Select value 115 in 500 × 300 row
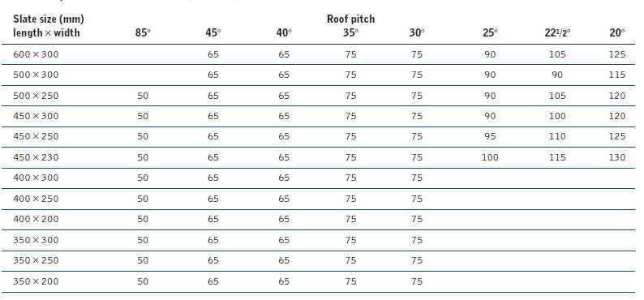 [x=617, y=75]
